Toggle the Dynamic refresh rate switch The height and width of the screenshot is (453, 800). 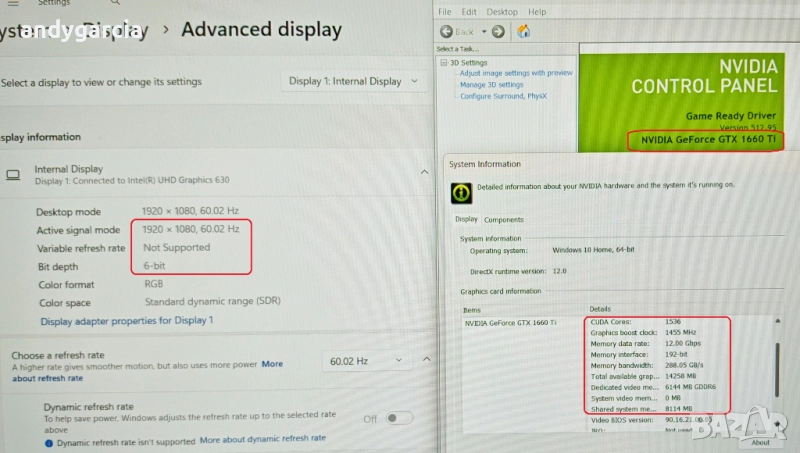(399, 418)
